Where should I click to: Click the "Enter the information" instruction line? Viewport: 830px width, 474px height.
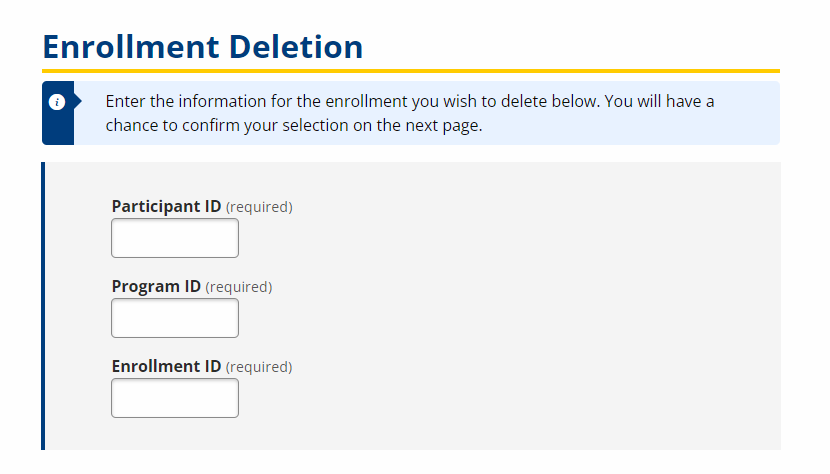pyautogui.click(x=410, y=102)
